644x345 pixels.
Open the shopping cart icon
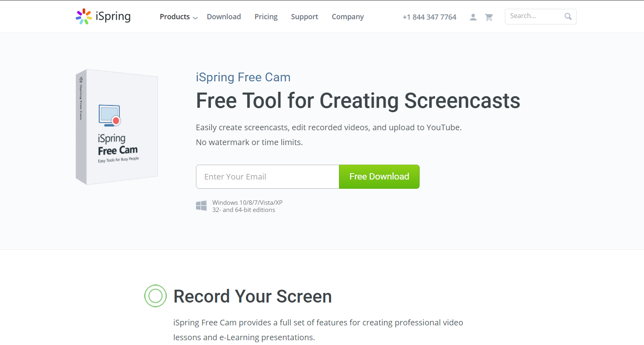coord(489,17)
